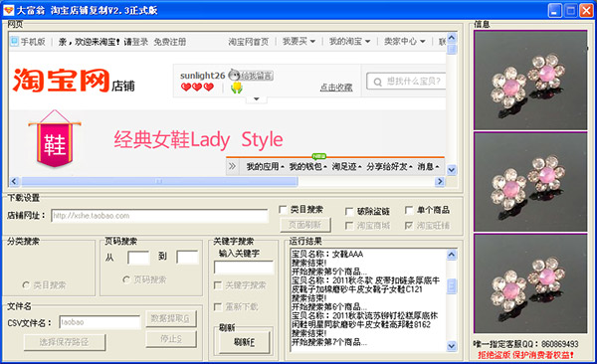Check the 关键字搜索 checkbox

click(x=218, y=285)
